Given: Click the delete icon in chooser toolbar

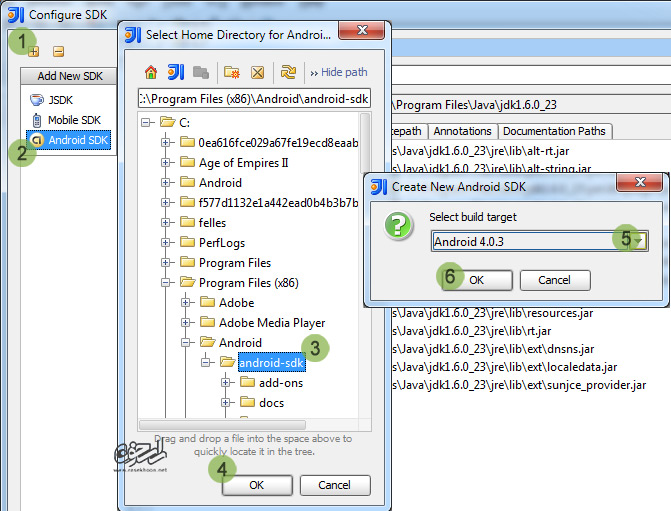Looking at the screenshot, I should coord(257,72).
